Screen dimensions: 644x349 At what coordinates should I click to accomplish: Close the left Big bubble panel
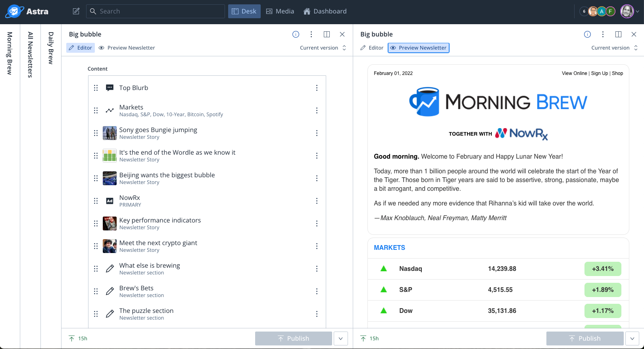(x=342, y=34)
